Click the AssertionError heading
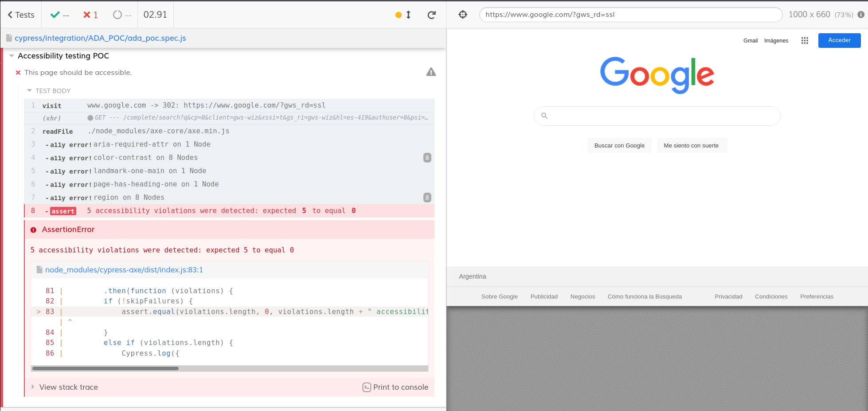The height and width of the screenshot is (411, 868). point(68,229)
